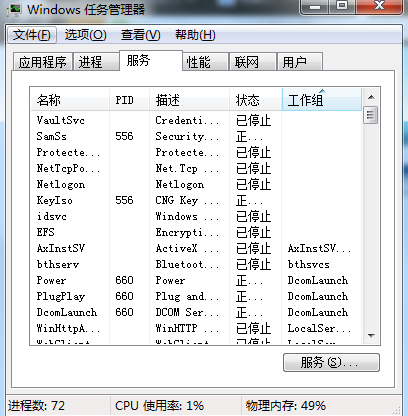Close the Task Manager window
This screenshot has width=408, height=416.
[379, 6]
